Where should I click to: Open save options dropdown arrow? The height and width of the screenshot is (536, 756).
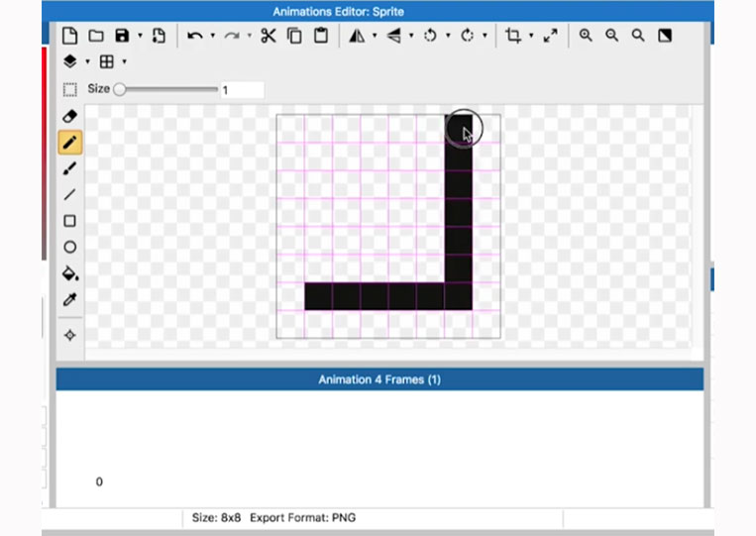[140, 36]
